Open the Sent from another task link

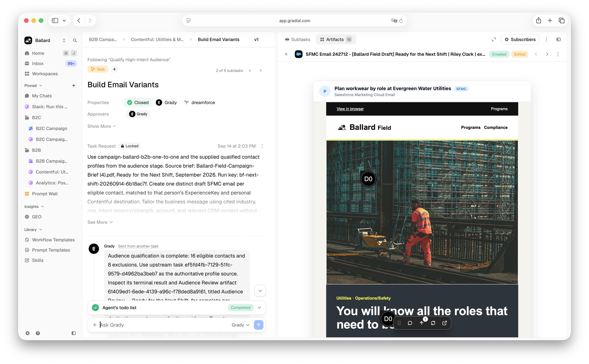138,246
